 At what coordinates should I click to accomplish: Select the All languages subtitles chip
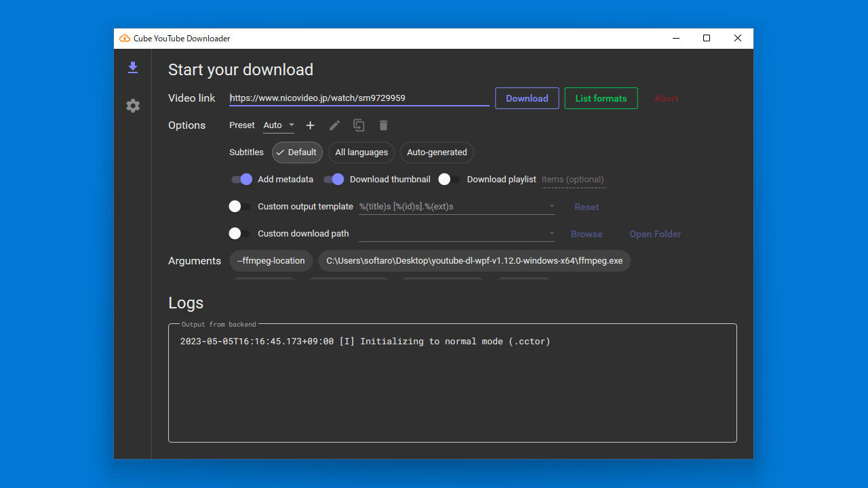pyautogui.click(x=361, y=152)
